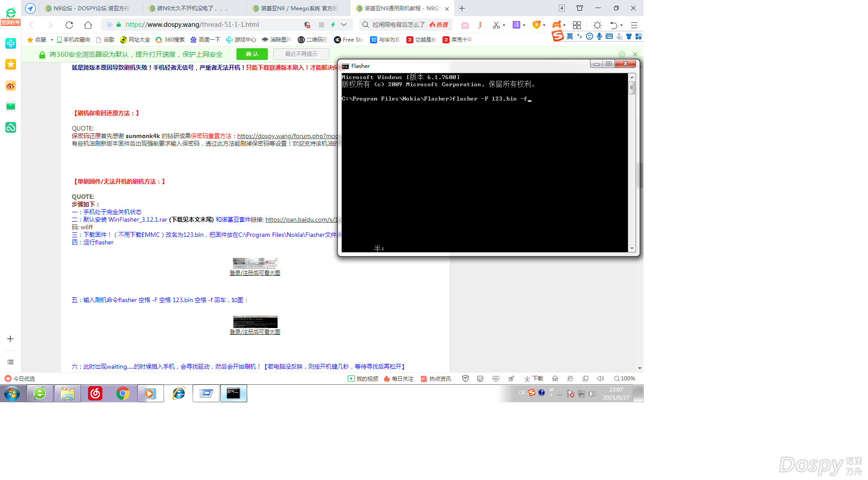The width and height of the screenshot is (868, 480).
Task: Expand the screenshot tool dropdown arrow
Action: [x=504, y=25]
